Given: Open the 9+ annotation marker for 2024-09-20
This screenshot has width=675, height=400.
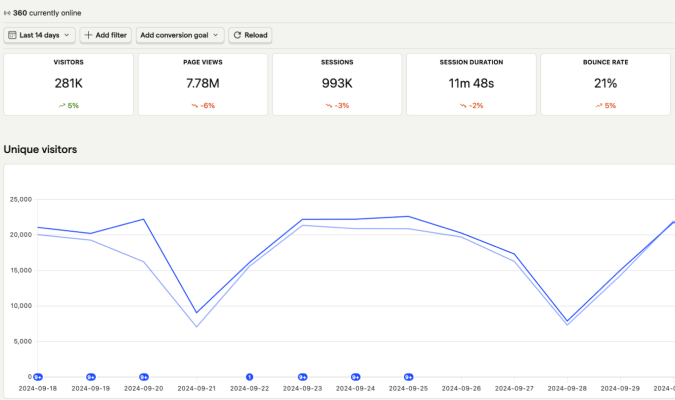Looking at the screenshot, I should [x=144, y=377].
